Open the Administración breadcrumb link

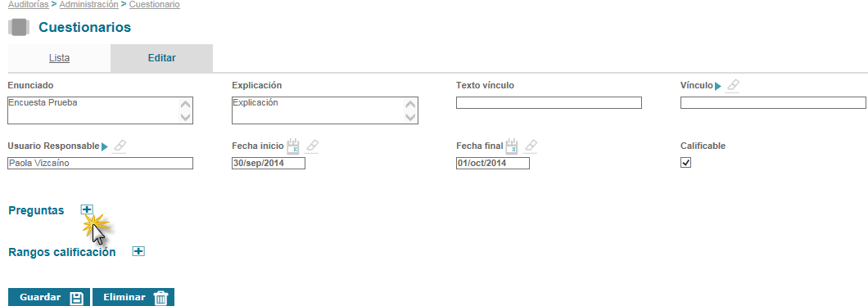pos(88,4)
